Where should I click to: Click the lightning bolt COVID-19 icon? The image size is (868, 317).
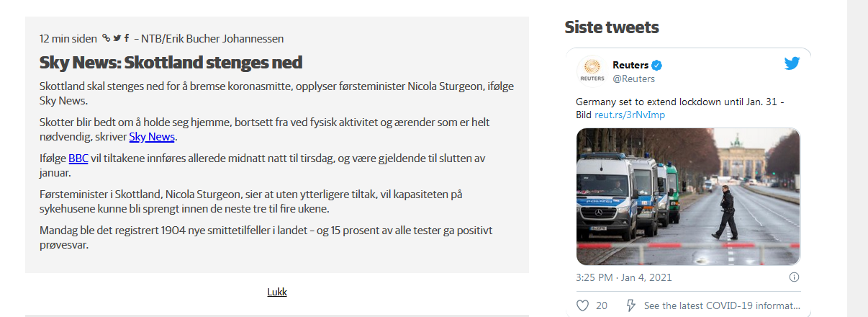click(x=631, y=305)
